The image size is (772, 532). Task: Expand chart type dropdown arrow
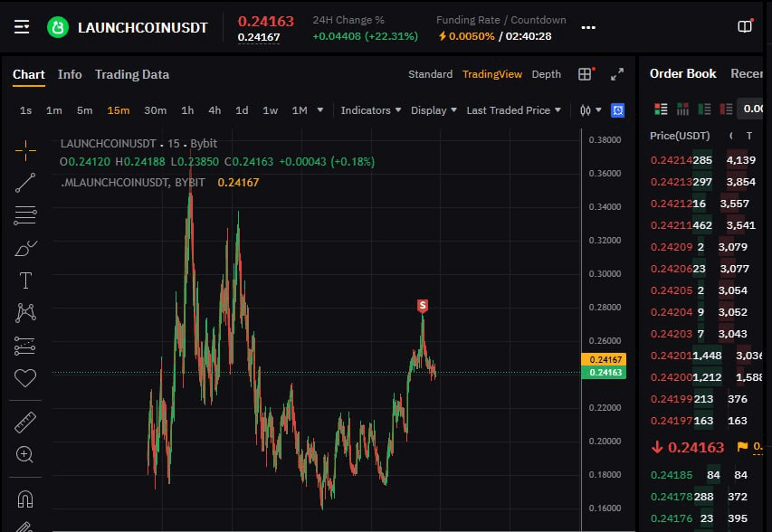coord(598,109)
